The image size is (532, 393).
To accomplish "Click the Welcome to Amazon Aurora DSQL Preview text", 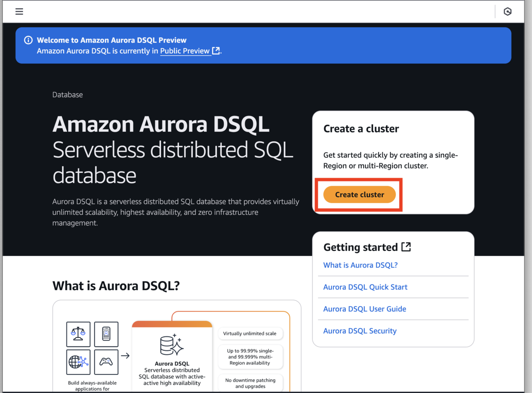I will 112,40.
